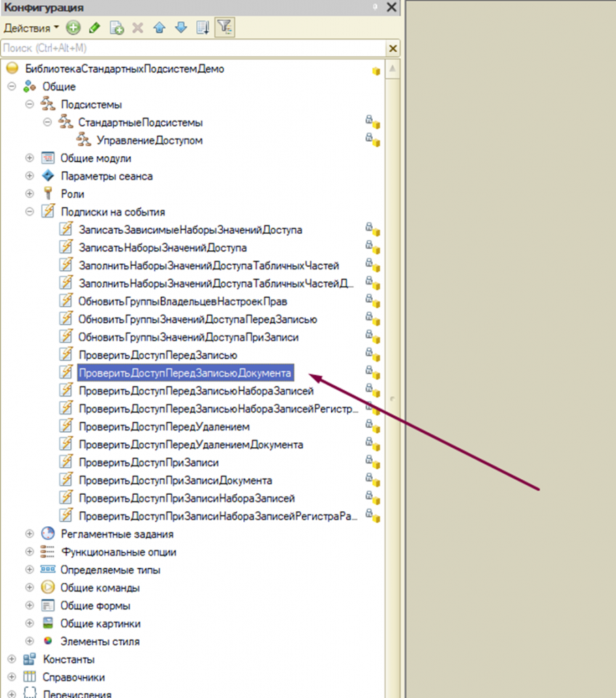616x698 pixels.
Task: Expand the Определяемые типы branch
Action: coord(30,569)
